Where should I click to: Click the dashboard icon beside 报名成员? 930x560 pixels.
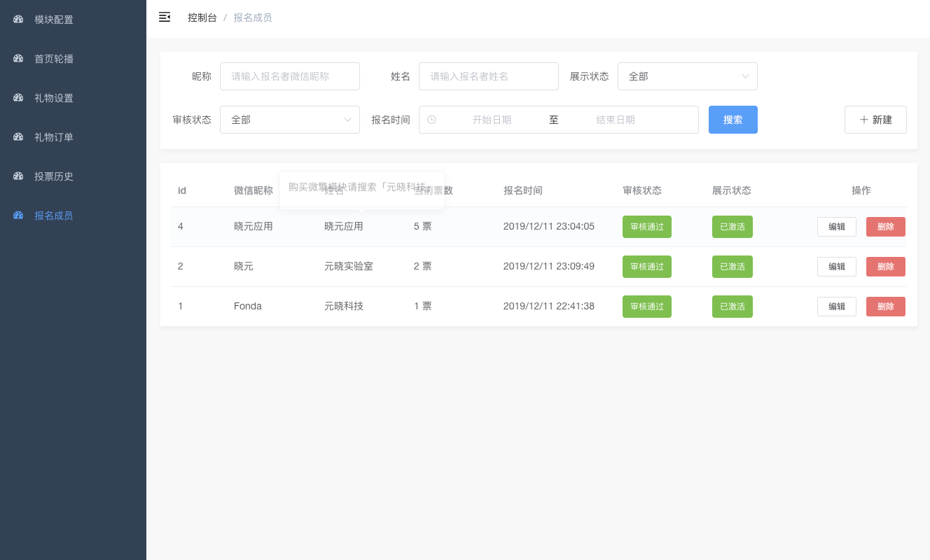click(18, 216)
